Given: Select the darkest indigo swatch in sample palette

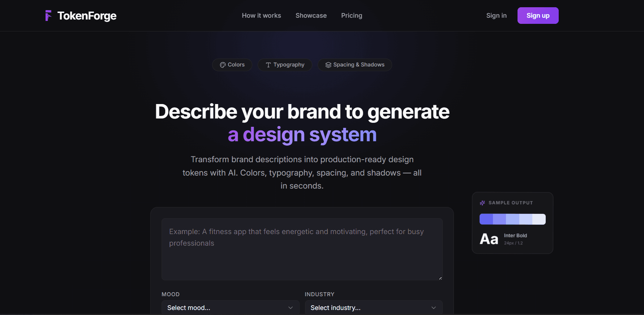Looking at the screenshot, I should click(x=486, y=219).
